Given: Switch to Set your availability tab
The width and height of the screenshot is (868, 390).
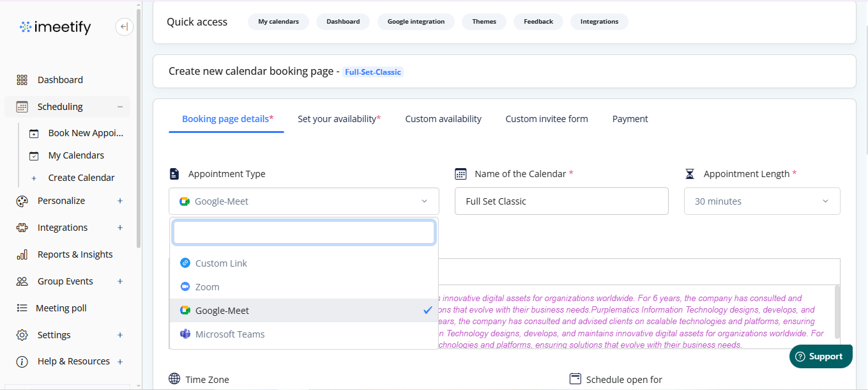Looking at the screenshot, I should 339,119.
